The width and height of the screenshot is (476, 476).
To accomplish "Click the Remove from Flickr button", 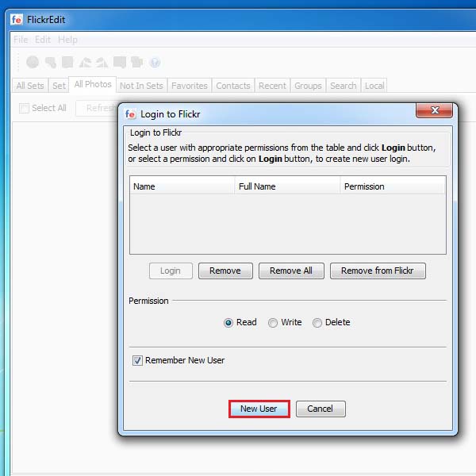I will (378, 271).
